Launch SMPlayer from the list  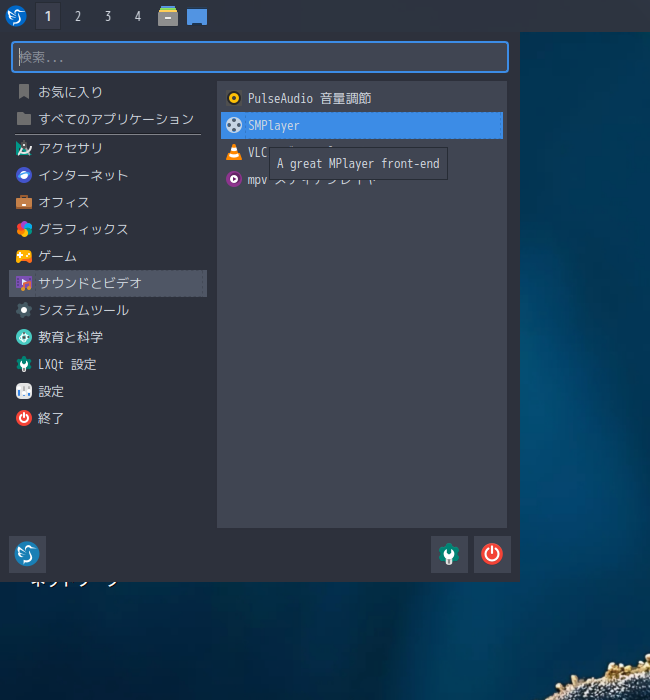click(362, 125)
